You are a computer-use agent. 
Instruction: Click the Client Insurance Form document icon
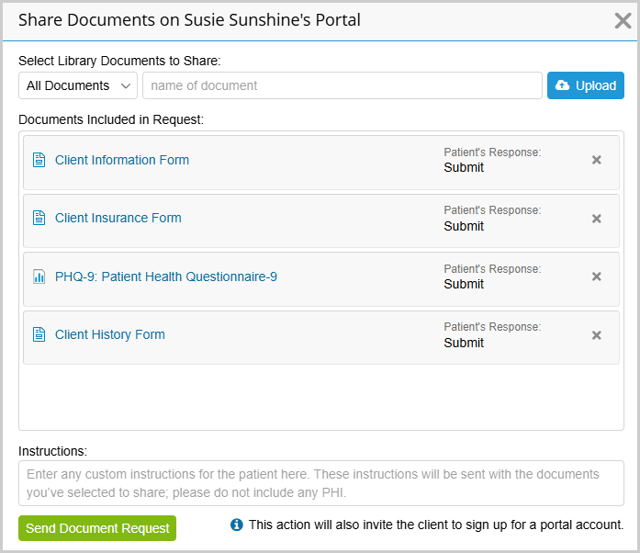tap(39, 218)
